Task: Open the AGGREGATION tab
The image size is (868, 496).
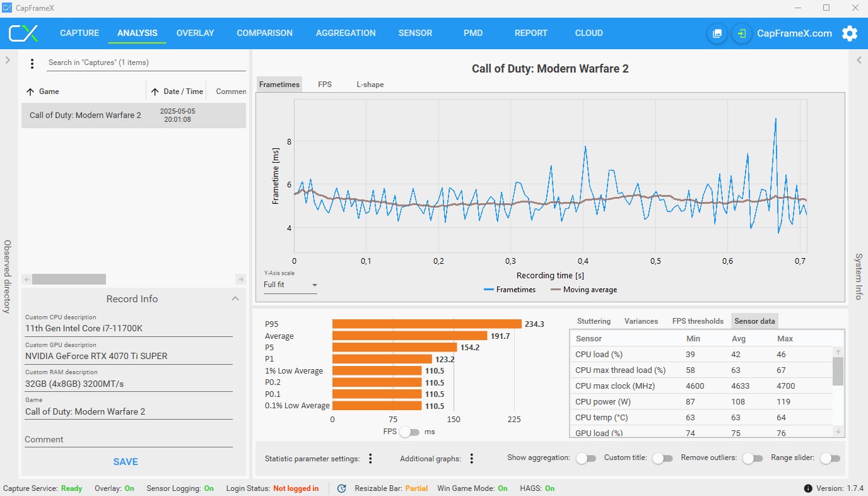Action: point(346,33)
